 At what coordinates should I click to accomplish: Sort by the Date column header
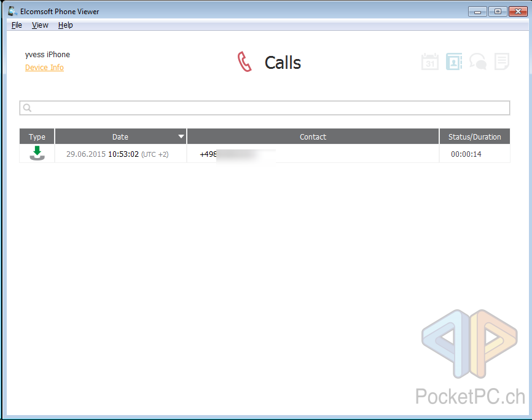[120, 137]
